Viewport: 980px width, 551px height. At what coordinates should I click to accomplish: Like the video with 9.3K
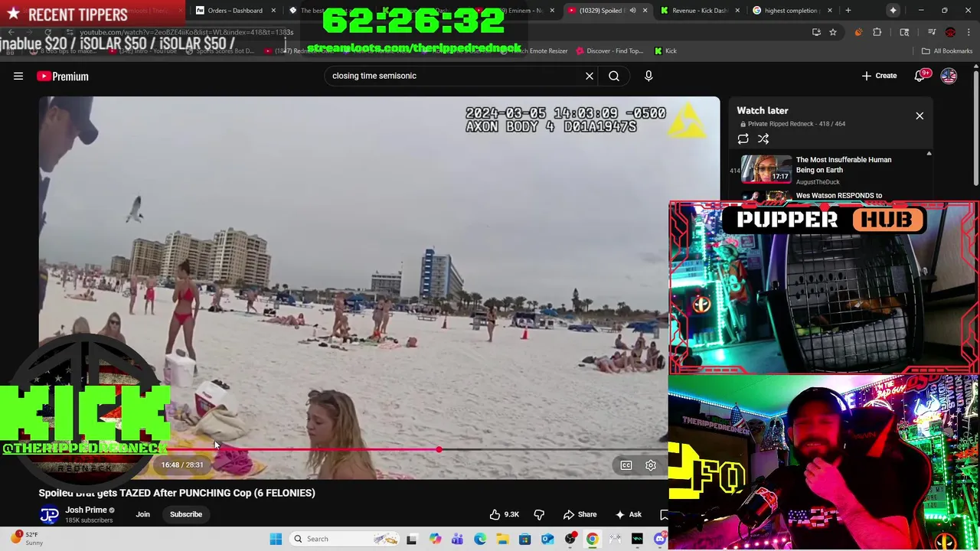pyautogui.click(x=505, y=514)
